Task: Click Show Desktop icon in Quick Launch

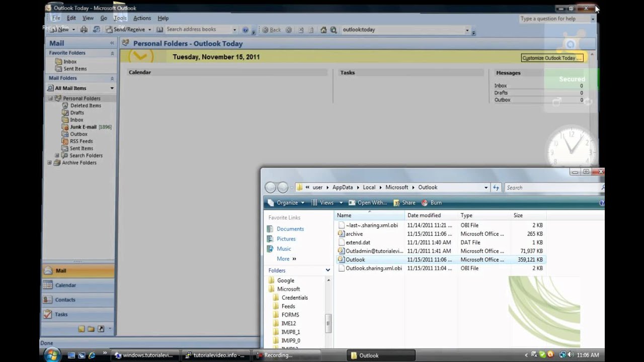Action: pyautogui.click(x=71, y=355)
